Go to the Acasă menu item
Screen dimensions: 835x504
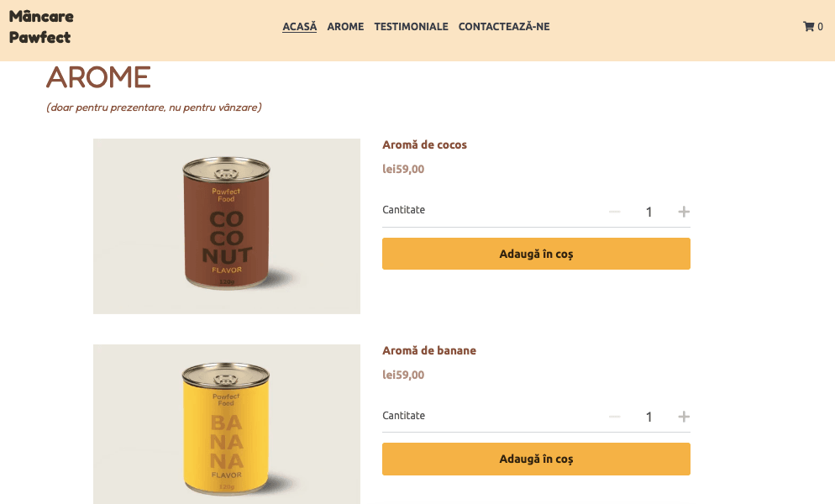pos(300,27)
